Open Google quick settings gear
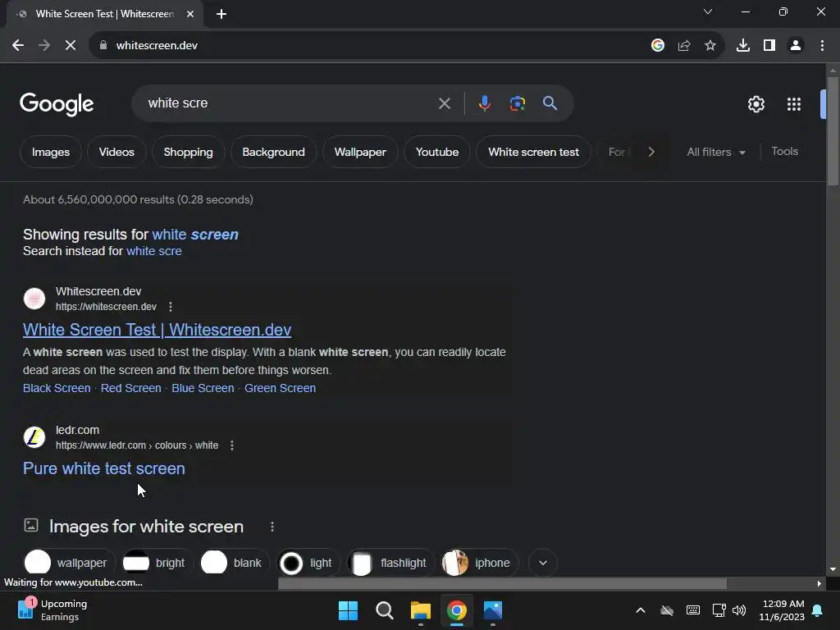This screenshot has height=630, width=840. 756,104
